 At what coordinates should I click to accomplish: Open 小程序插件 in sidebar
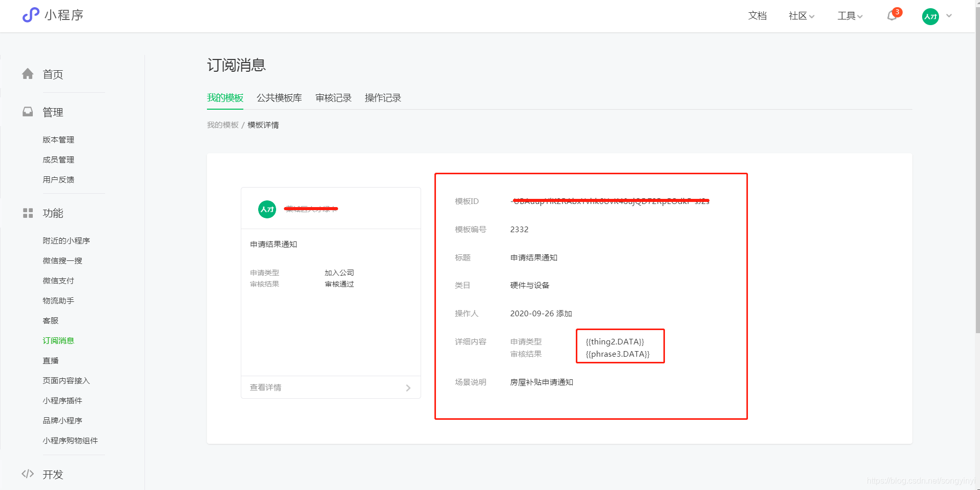[62, 400]
